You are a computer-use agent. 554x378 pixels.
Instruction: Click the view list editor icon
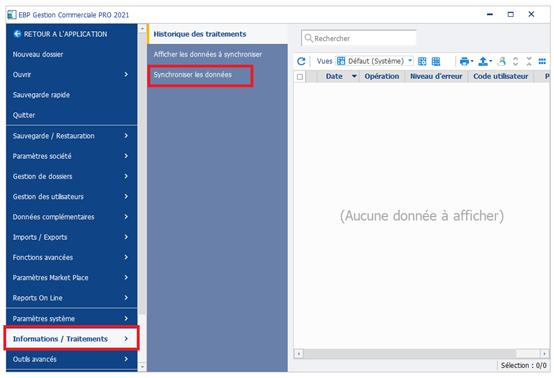click(x=436, y=61)
